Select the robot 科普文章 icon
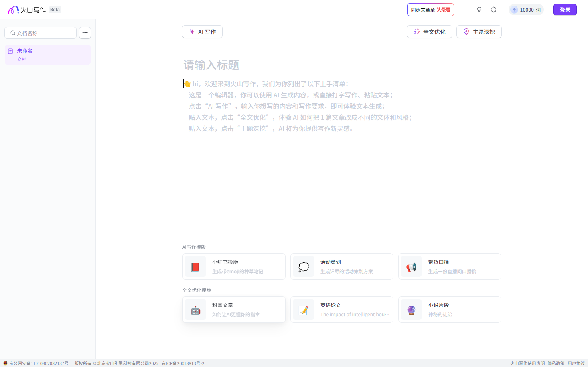The width and height of the screenshot is (588, 367). [x=195, y=310]
